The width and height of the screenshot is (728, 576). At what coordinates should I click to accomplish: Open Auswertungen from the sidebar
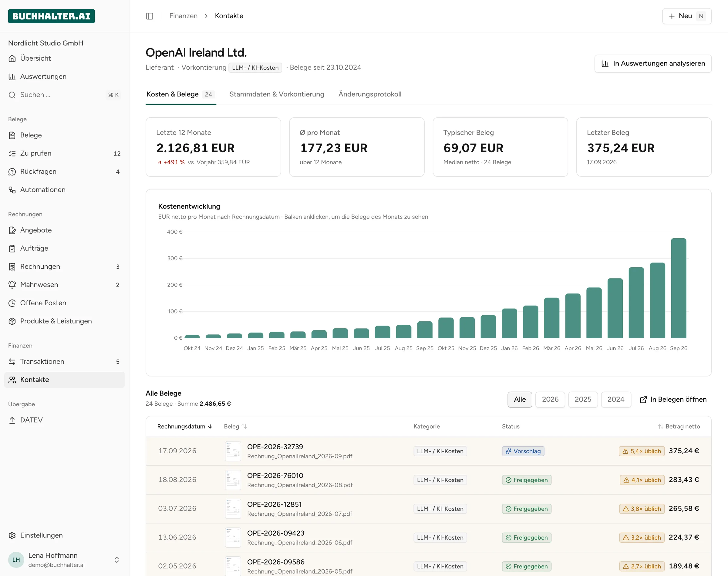click(x=64, y=77)
